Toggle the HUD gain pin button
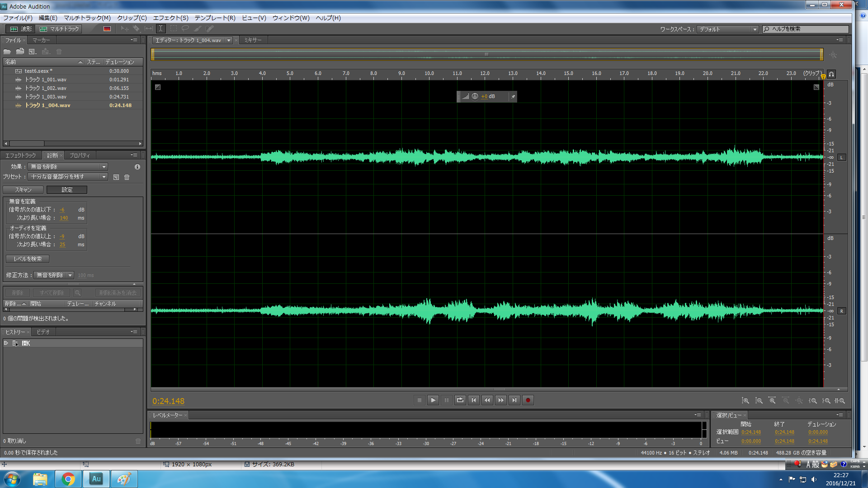868x488 pixels. point(513,97)
